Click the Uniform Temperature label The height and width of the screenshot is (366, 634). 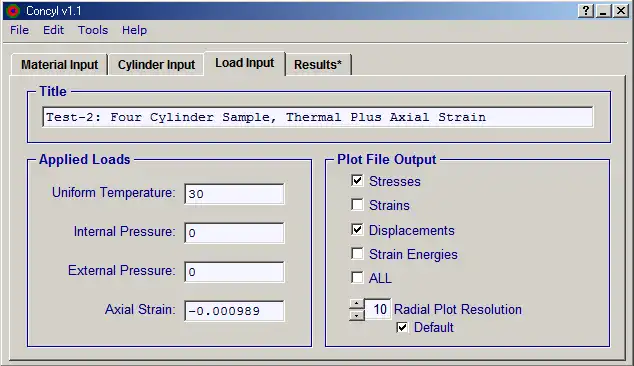(x=114, y=193)
